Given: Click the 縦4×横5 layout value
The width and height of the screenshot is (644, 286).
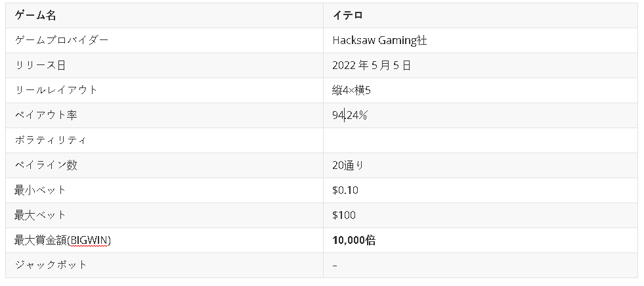Looking at the screenshot, I should point(356,90).
